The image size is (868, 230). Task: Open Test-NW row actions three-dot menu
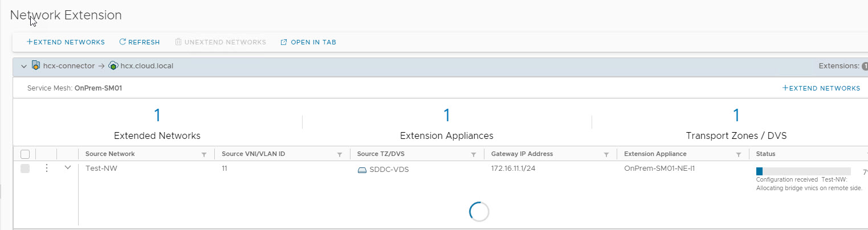click(x=47, y=168)
